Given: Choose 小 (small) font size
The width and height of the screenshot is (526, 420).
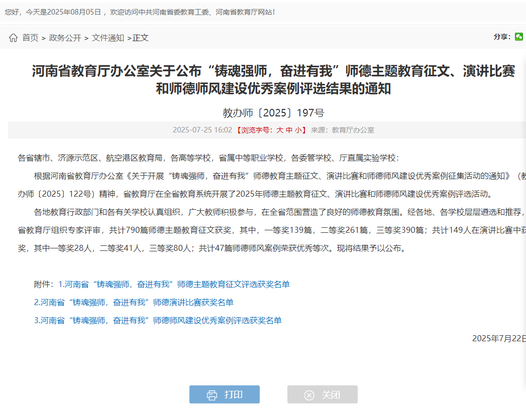Looking at the screenshot, I should click(298, 130).
